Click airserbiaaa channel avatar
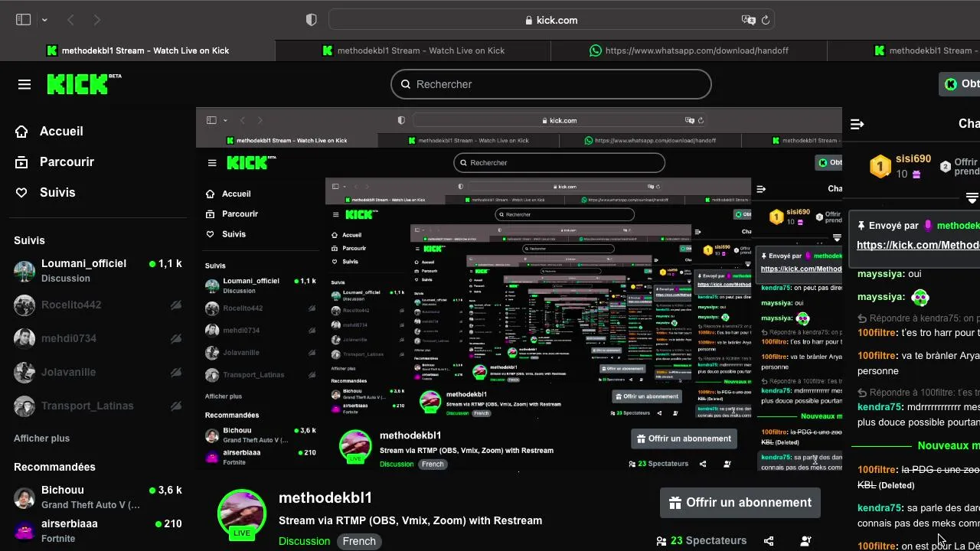This screenshot has width=980, height=551. click(24, 531)
